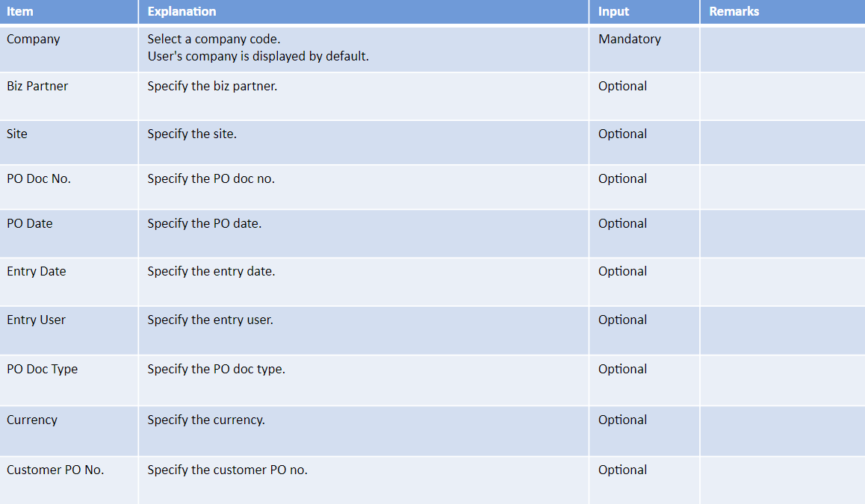Click 'Select a company code.' explanation text

click(214, 39)
